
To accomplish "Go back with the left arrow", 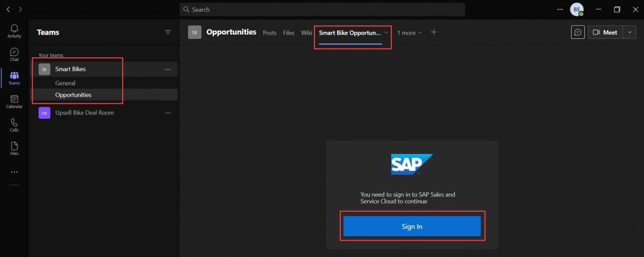I will click(8, 9).
